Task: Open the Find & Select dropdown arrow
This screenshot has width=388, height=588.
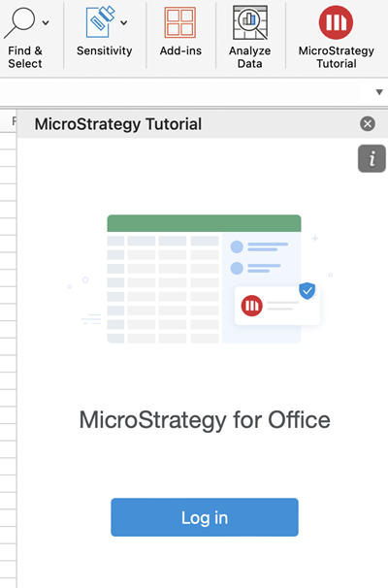Action: pos(46,23)
